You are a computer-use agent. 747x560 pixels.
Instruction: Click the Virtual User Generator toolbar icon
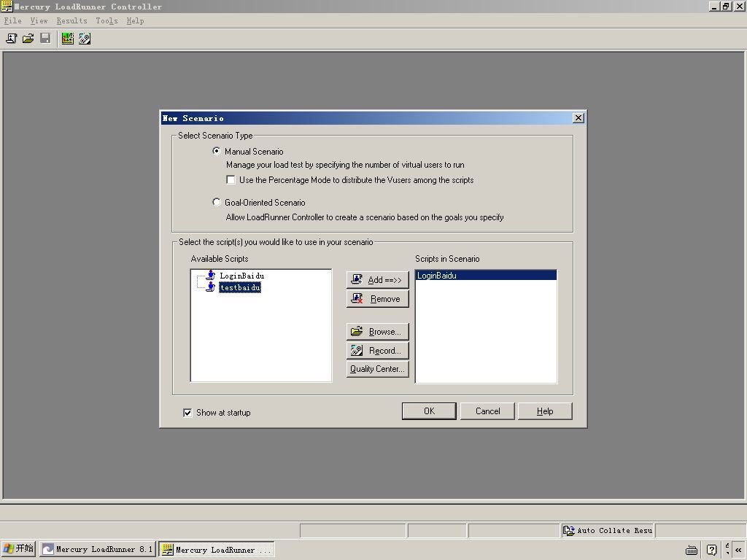(85, 39)
